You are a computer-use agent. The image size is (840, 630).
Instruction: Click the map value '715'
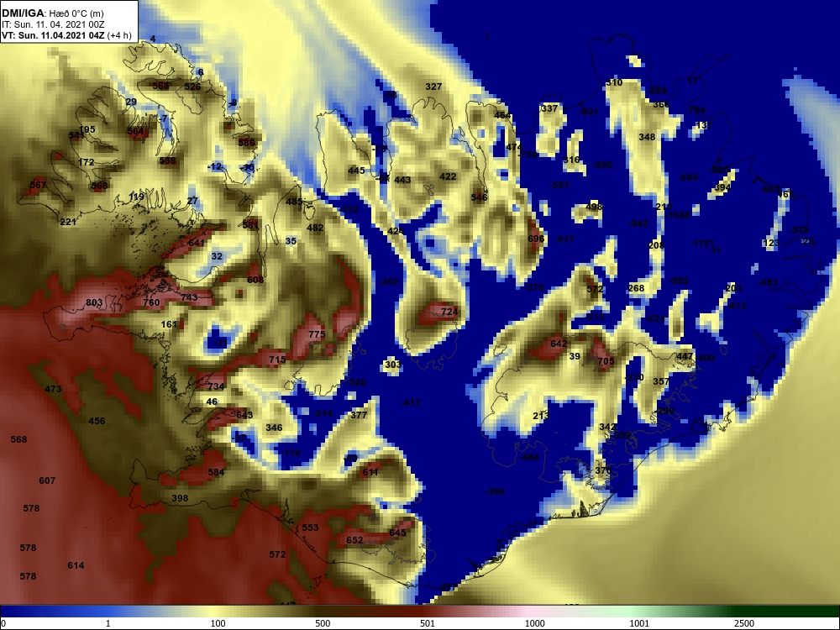tap(277, 360)
